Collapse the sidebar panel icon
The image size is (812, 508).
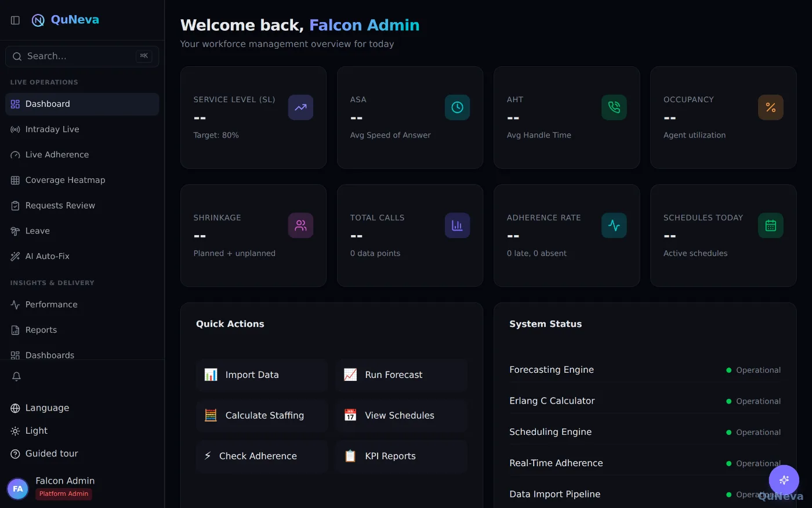pyautogui.click(x=16, y=20)
